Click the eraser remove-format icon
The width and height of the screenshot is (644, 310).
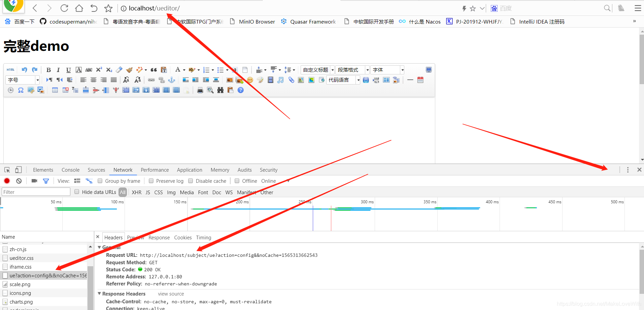click(x=119, y=70)
